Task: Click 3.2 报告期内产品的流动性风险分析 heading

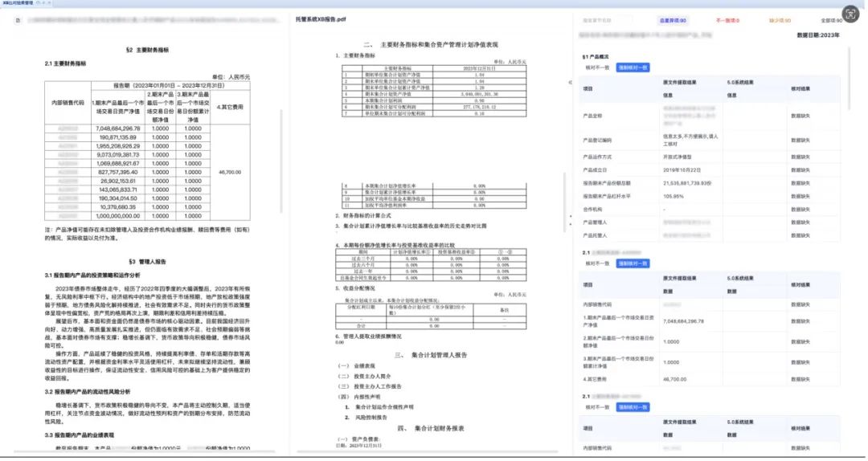Action: [x=88, y=392]
